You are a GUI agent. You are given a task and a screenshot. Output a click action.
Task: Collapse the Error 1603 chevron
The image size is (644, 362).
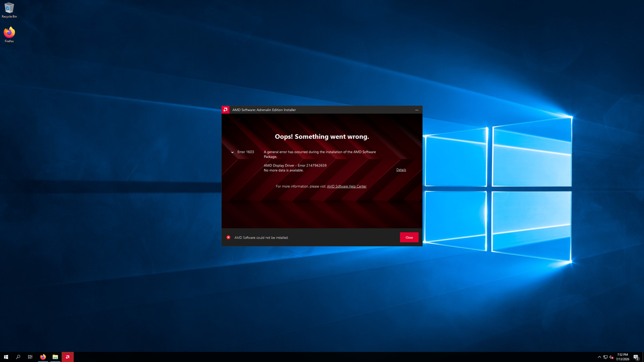(x=232, y=152)
